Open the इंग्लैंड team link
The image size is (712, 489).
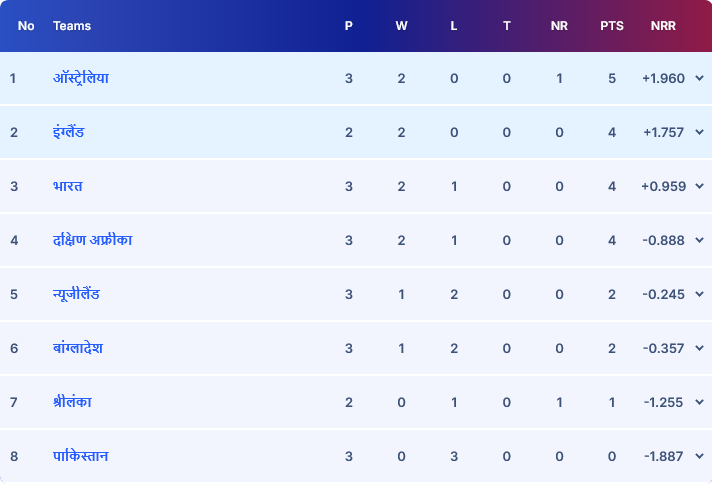pos(69,132)
